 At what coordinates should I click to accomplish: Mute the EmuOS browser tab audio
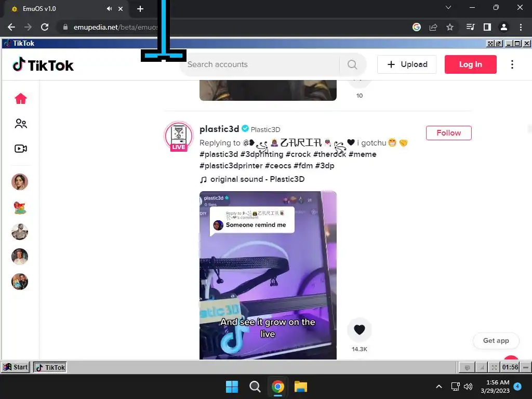coord(109,9)
